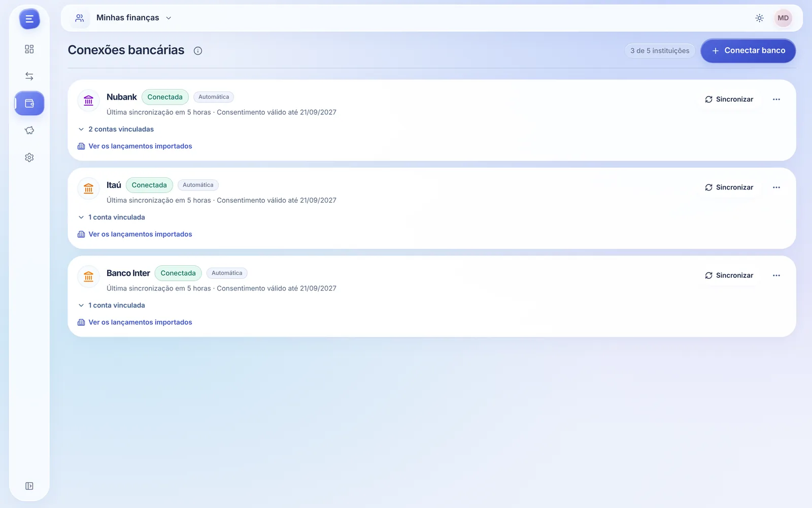
Task: Open the dashboard grid icon in sidebar
Action: point(29,49)
